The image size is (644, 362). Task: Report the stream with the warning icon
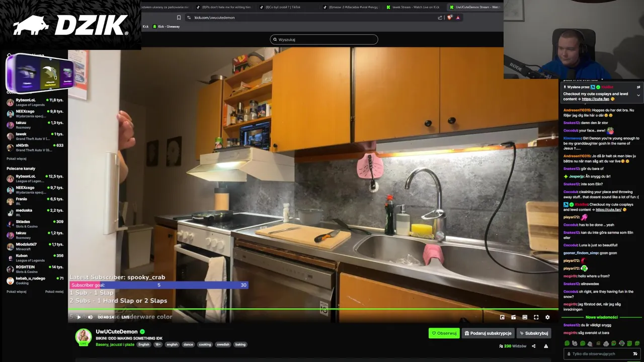pyautogui.click(x=546, y=346)
